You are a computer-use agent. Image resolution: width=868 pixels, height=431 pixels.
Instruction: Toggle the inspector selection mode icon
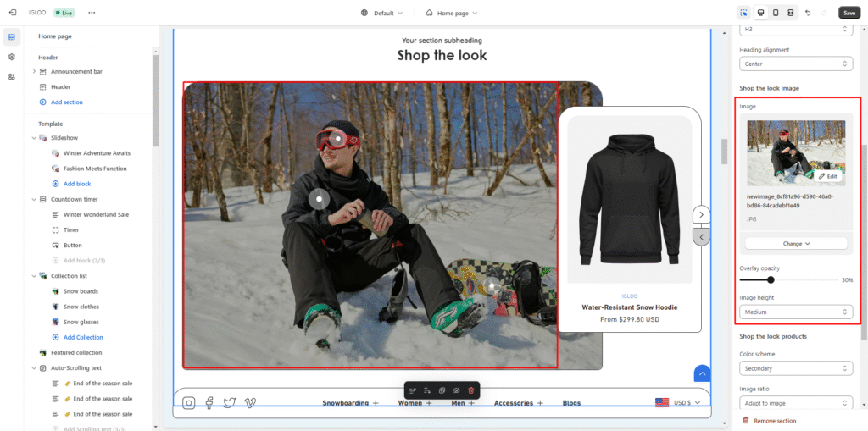743,13
